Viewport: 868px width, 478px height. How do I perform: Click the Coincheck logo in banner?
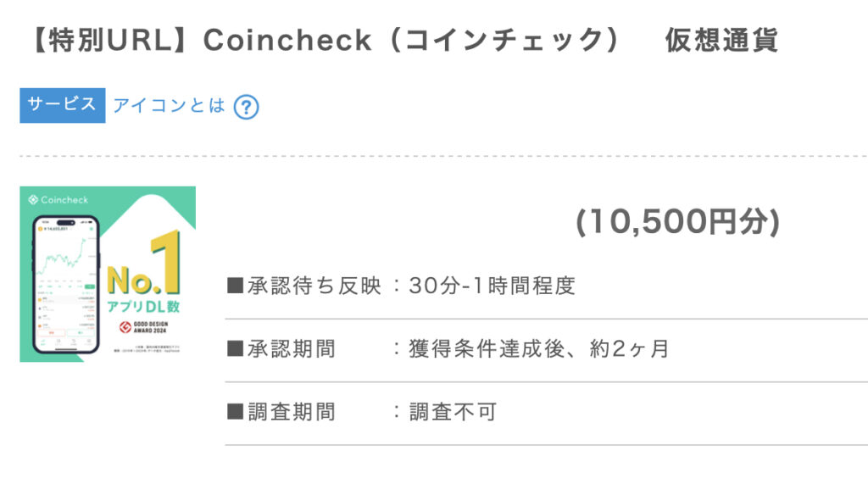pyautogui.click(x=58, y=200)
